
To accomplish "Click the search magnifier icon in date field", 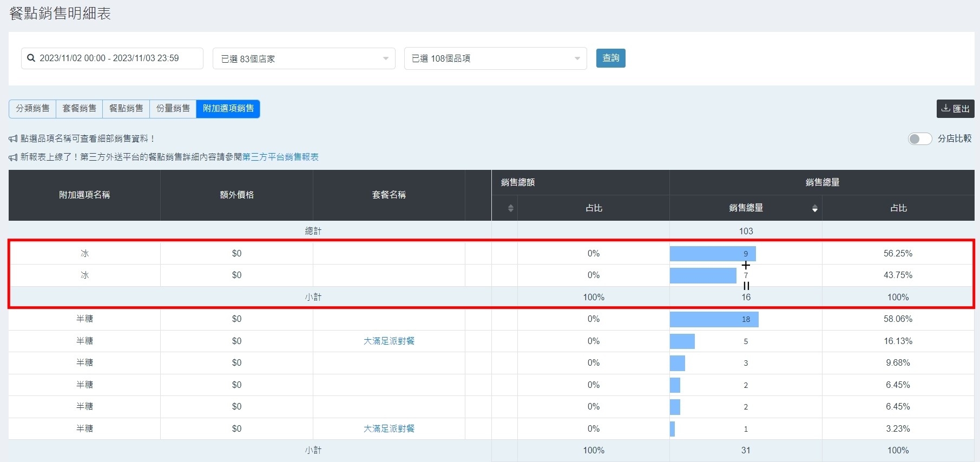I will [31, 58].
